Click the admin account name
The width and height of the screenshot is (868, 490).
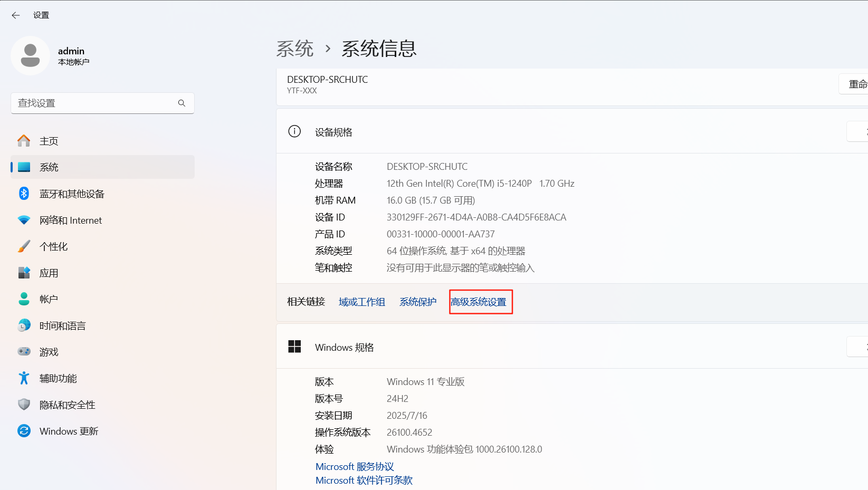point(71,51)
